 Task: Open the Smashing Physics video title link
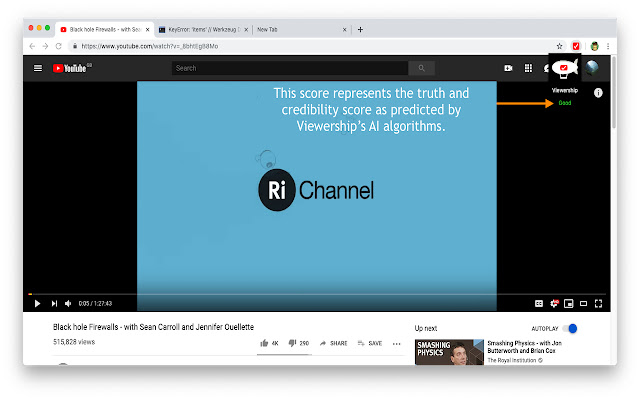[524, 347]
